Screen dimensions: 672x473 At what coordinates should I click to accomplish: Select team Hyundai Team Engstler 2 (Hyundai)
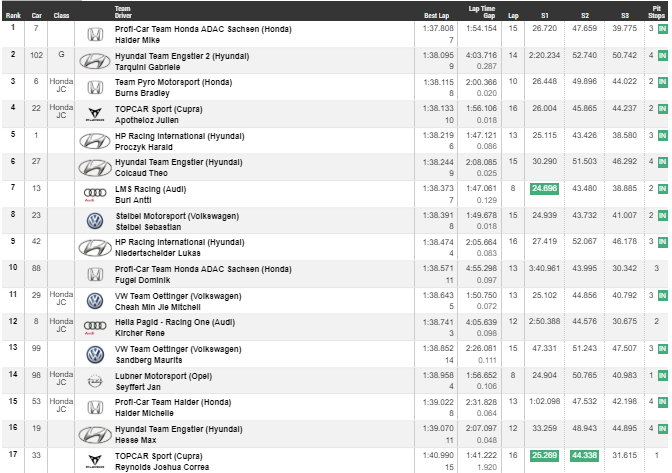tap(182, 56)
